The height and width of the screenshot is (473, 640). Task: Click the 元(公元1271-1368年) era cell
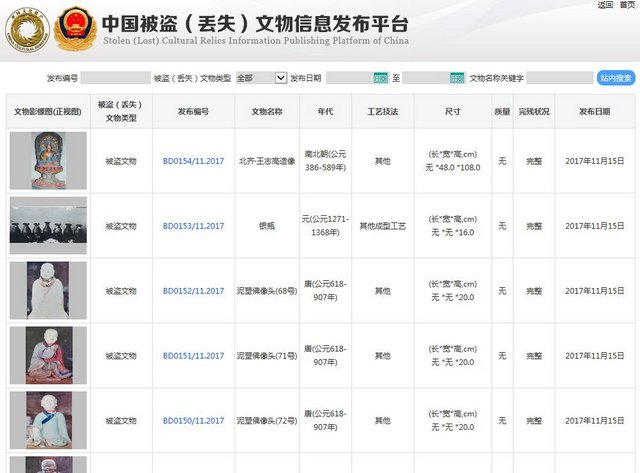325,226
